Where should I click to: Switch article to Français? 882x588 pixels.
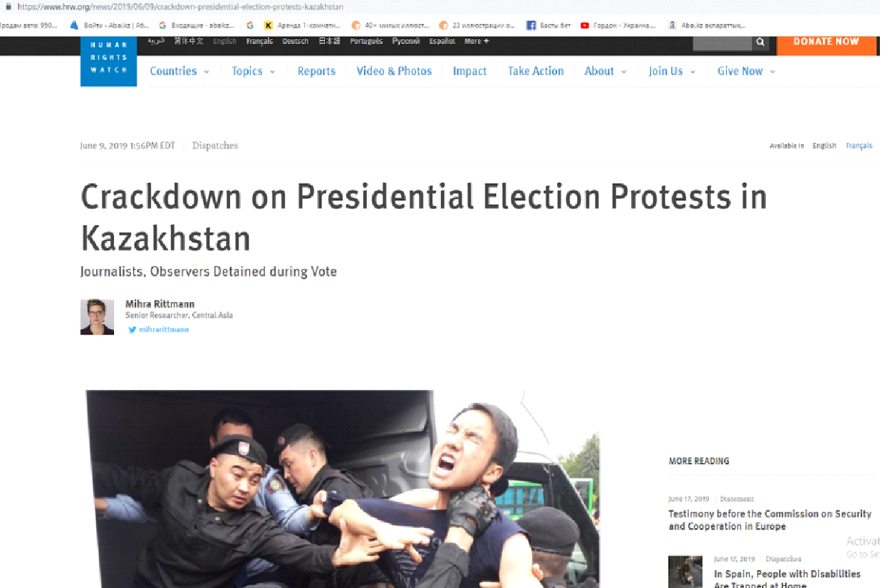point(859,146)
